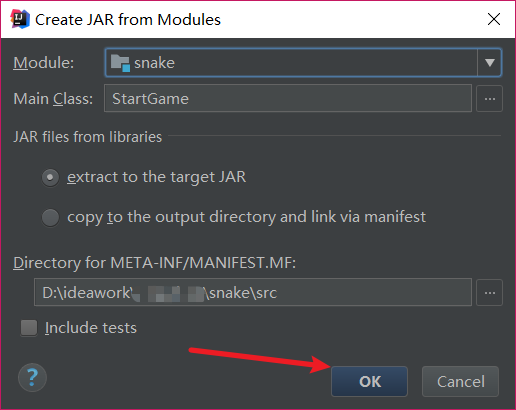516x410 pixels.
Task: Browse manifest directory with ellipsis button
Action: pyautogui.click(x=489, y=293)
